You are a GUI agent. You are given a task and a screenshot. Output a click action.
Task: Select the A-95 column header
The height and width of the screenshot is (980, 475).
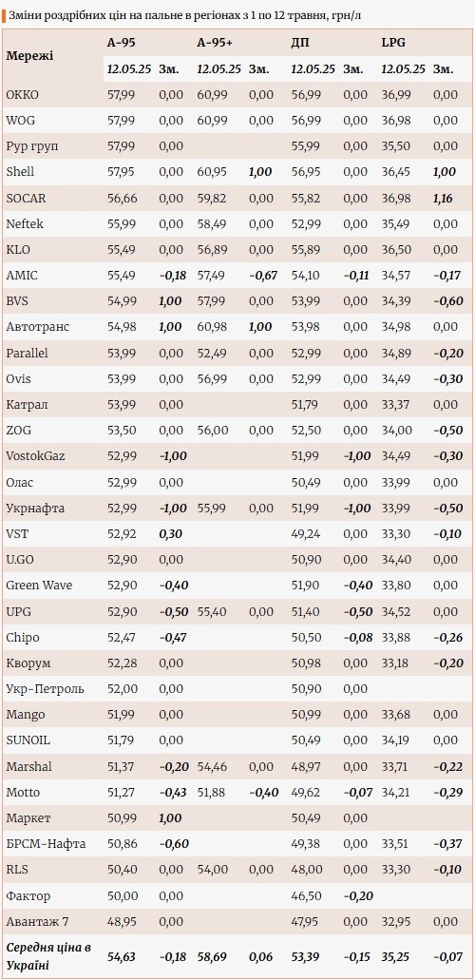point(122,43)
